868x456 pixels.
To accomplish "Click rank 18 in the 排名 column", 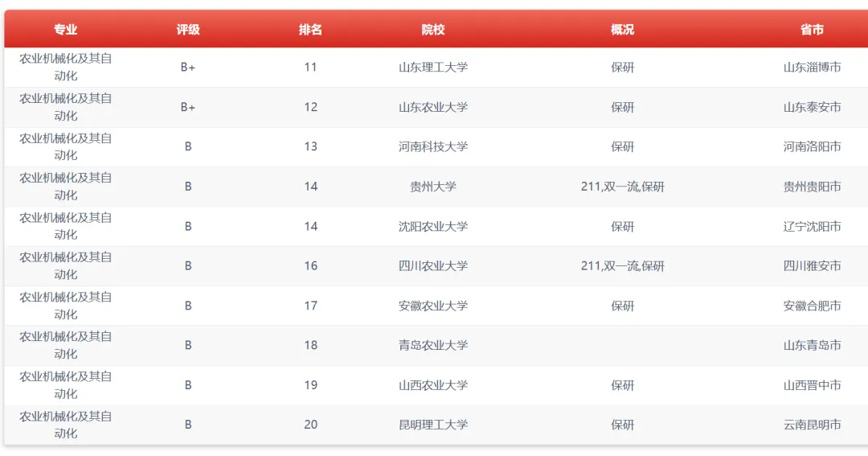I will (310, 345).
